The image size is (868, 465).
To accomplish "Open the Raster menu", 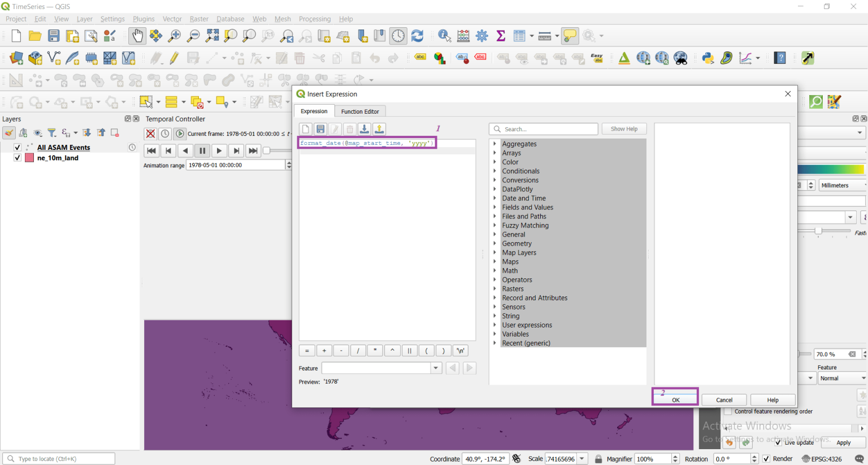I will (199, 19).
